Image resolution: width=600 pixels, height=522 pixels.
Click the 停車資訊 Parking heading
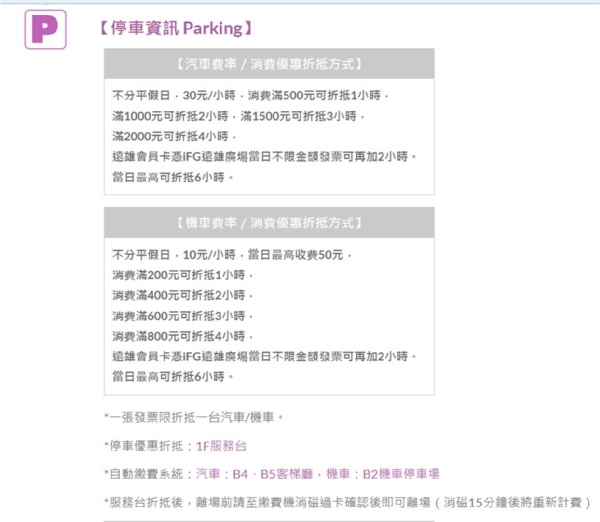[x=176, y=28]
